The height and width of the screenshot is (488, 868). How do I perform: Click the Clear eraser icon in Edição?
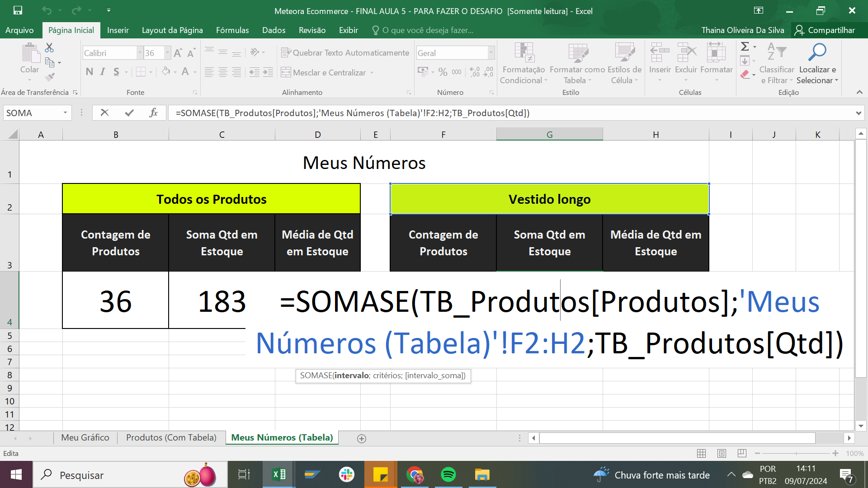(745, 75)
